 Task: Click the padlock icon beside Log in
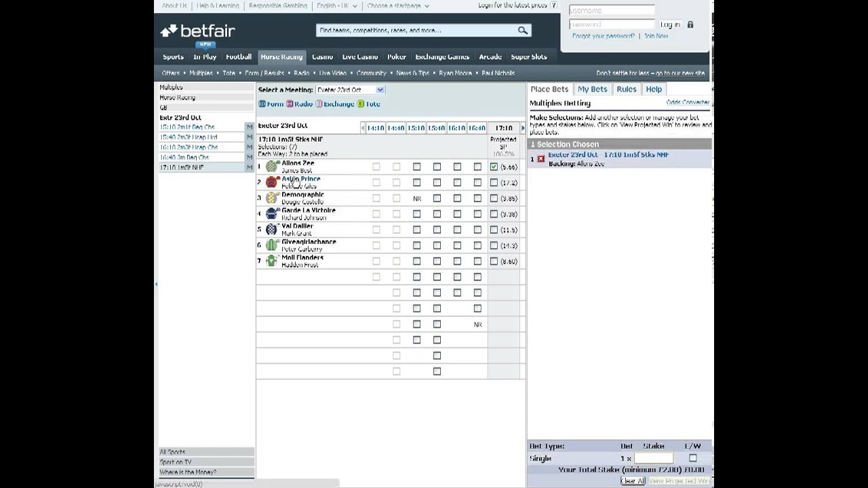click(x=690, y=24)
